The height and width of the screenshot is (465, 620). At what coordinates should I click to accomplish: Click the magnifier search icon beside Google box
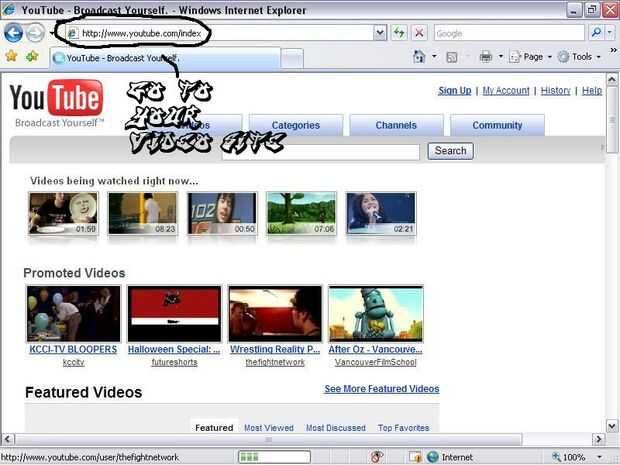[x=596, y=33]
